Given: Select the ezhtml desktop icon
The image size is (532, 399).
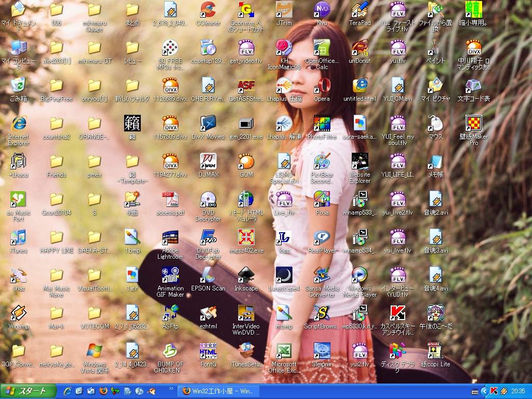Looking at the screenshot, I should 208,313.
